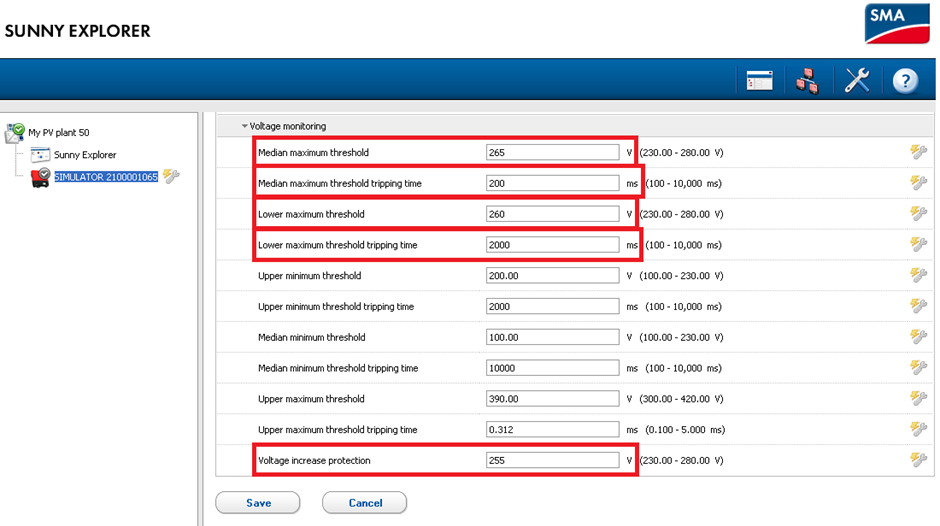Click installer icon for Upper minimum threshold row
Image resolution: width=940 pixels, height=526 pixels.
(x=918, y=275)
